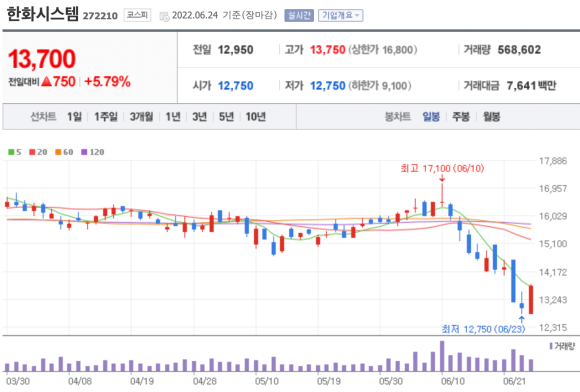Click the 17,886 price axis label
580x392 pixels.
point(553,161)
